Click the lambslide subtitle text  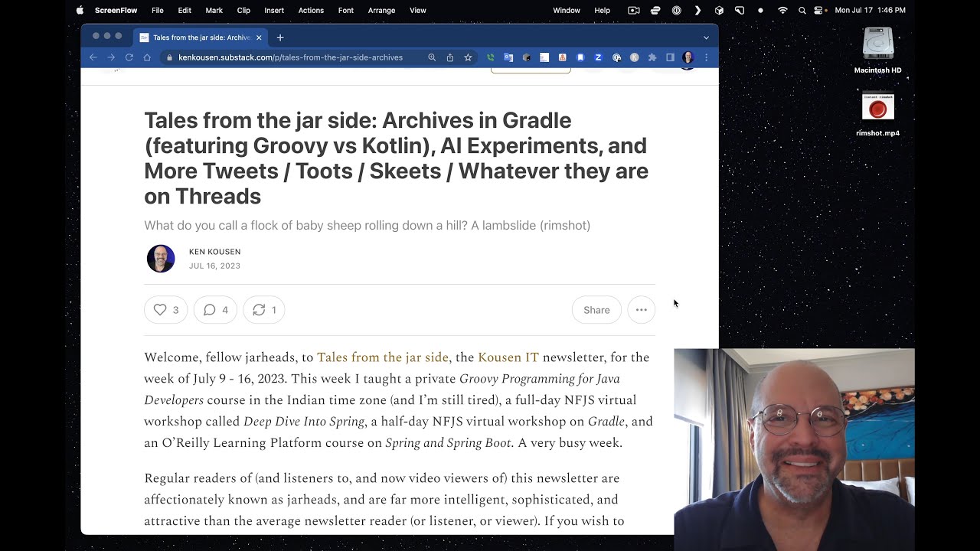pyautogui.click(x=367, y=226)
